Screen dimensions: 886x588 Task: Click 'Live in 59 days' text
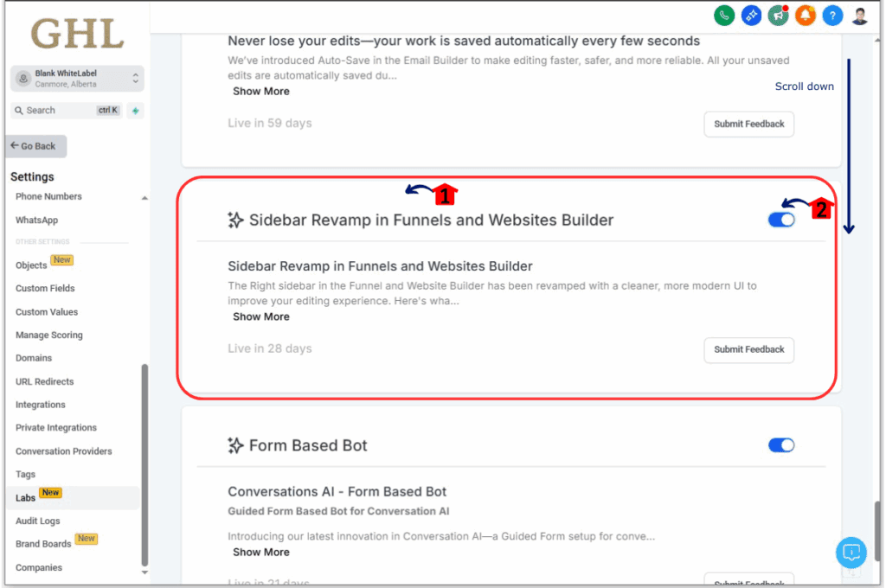tap(270, 123)
